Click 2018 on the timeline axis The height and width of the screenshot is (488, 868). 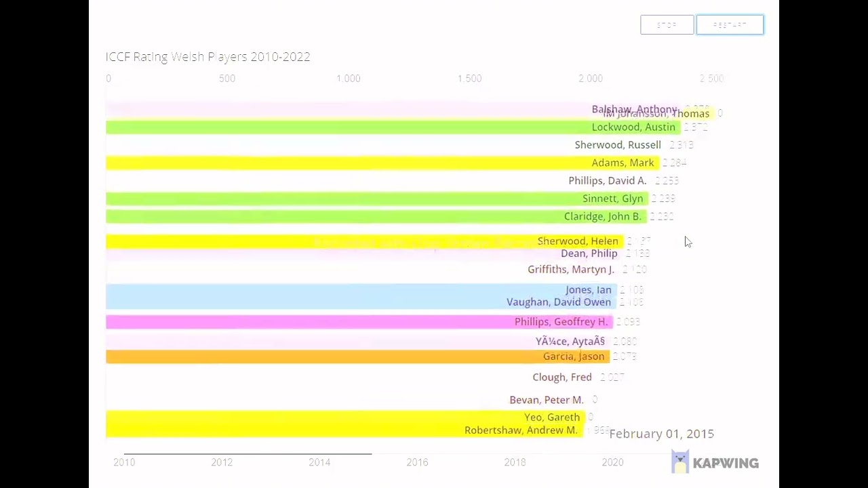515,462
